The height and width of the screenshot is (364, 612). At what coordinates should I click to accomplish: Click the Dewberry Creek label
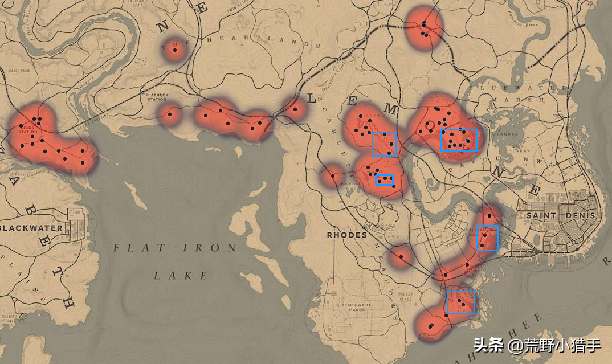(x=334, y=77)
